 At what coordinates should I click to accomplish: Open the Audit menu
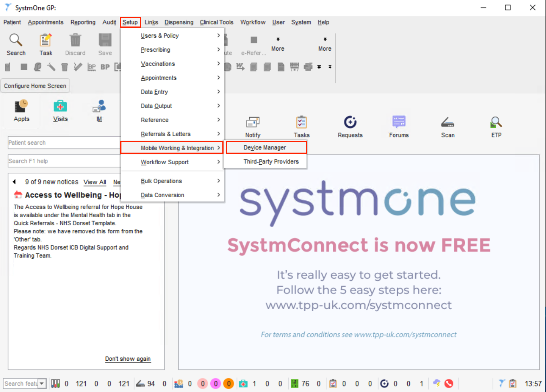(x=109, y=22)
